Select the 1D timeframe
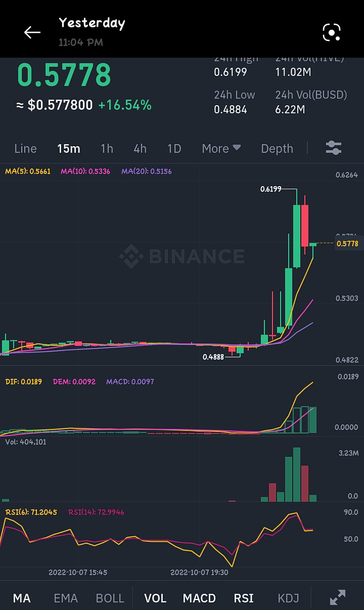The image size is (364, 610). coord(174,148)
